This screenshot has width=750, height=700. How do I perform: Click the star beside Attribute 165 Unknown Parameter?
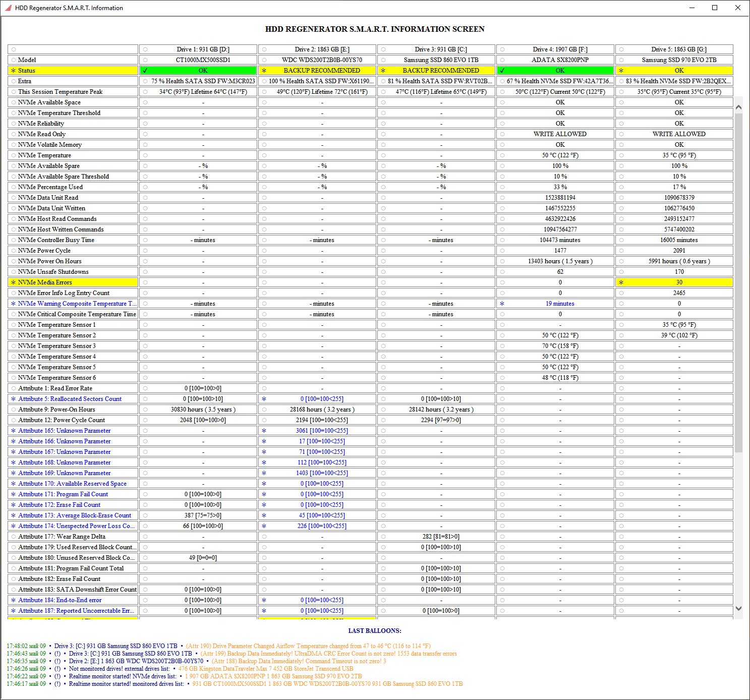click(x=14, y=431)
